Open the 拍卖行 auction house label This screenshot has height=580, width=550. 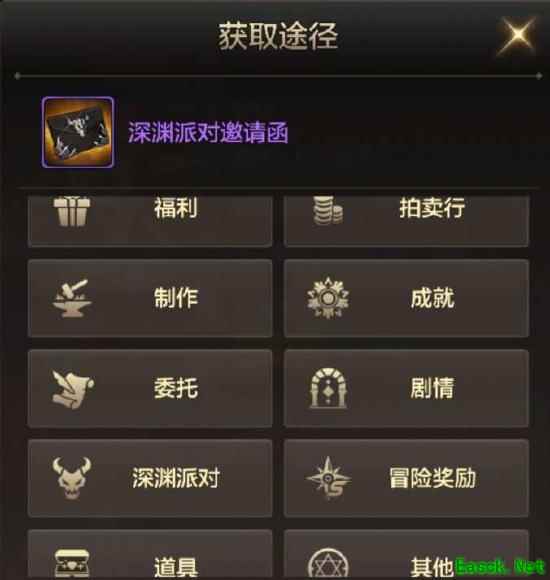coord(432,208)
